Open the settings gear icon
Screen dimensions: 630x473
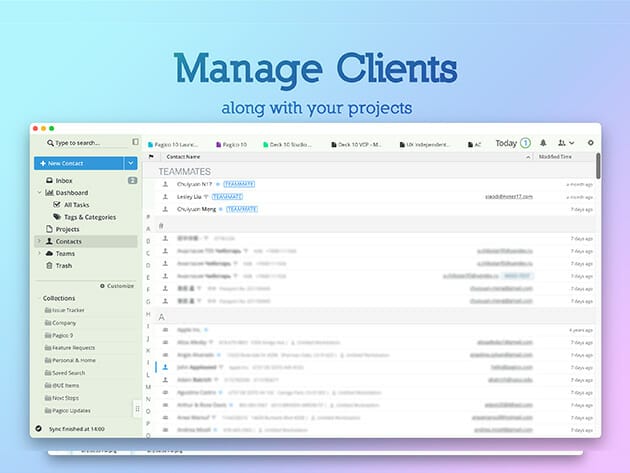(x=590, y=143)
